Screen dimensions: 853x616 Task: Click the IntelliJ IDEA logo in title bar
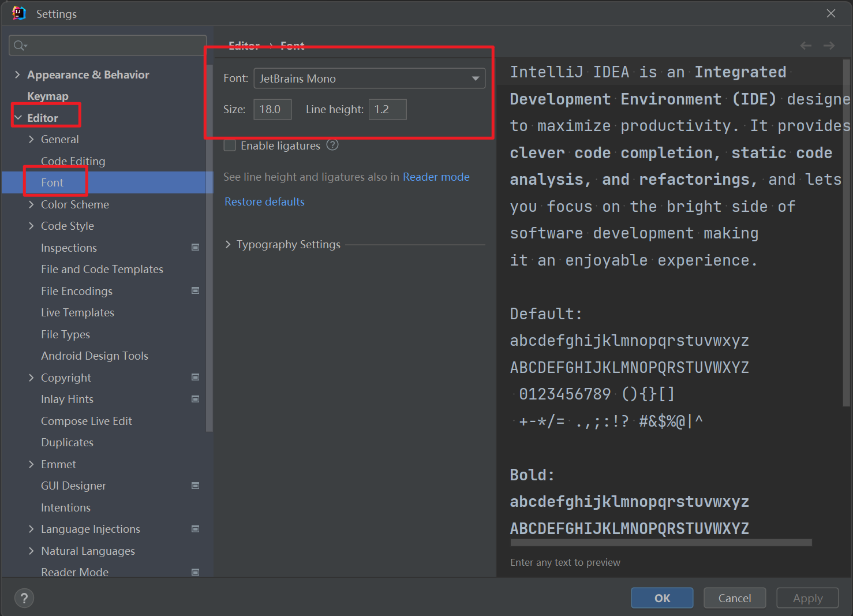(x=19, y=13)
